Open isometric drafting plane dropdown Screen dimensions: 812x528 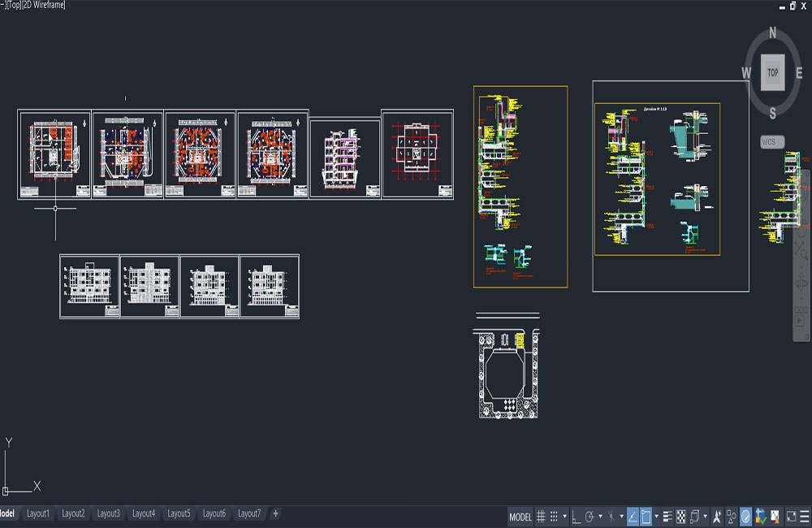(621, 517)
